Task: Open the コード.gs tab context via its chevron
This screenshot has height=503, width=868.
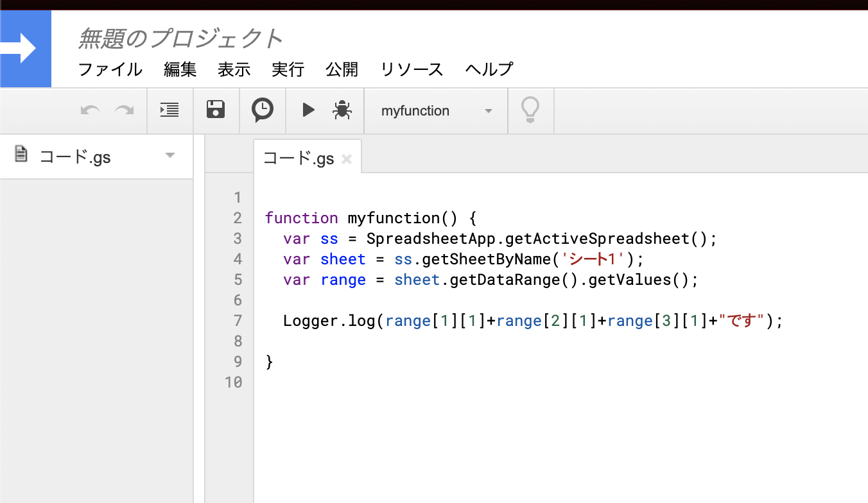Action: pyautogui.click(x=347, y=157)
